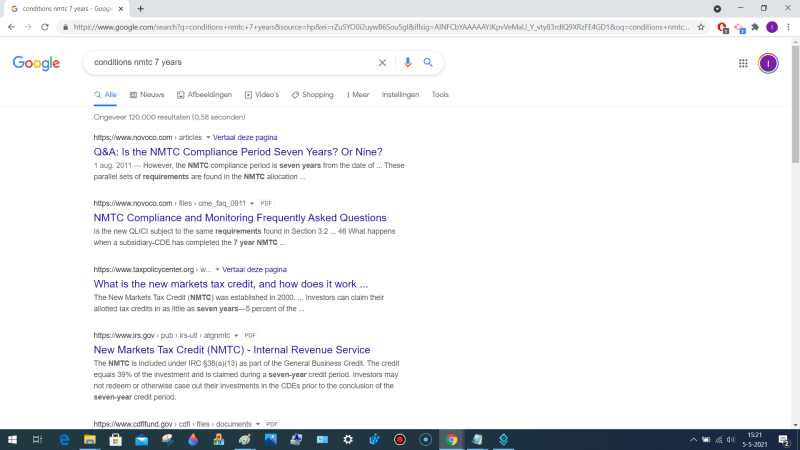Open the Google account avatar on the page
This screenshot has height=450, width=800.
tap(768, 63)
